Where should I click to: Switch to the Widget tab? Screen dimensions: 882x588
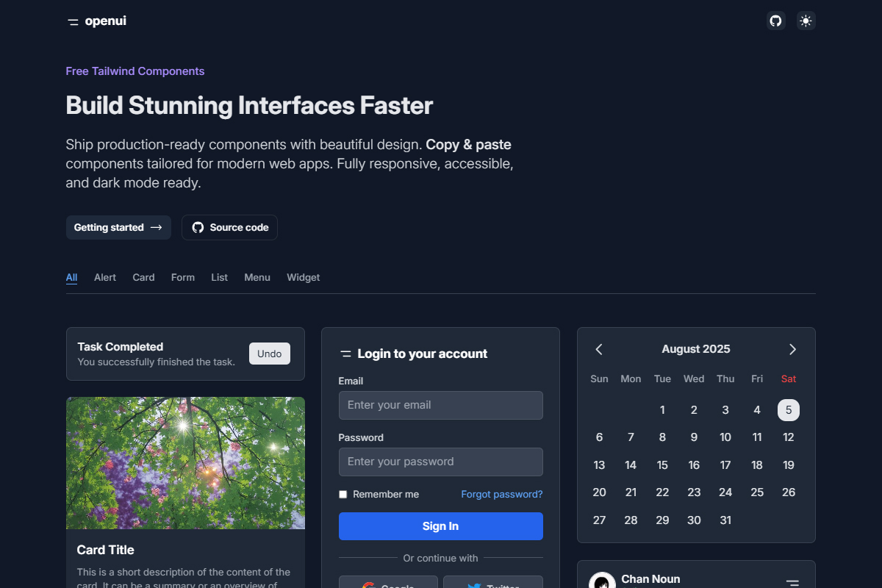click(303, 277)
